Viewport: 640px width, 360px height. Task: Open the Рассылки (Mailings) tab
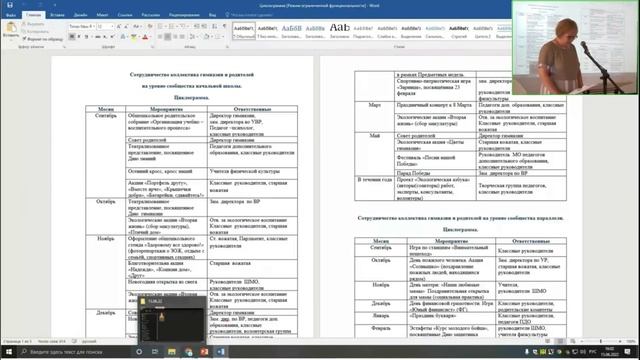tap(151, 15)
